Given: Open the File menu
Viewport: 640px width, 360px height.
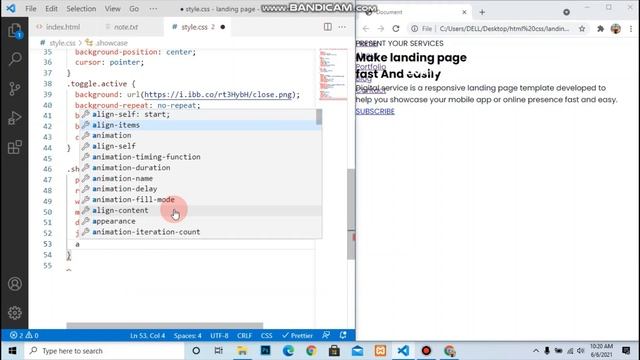Looking at the screenshot, I should (x=31, y=9).
